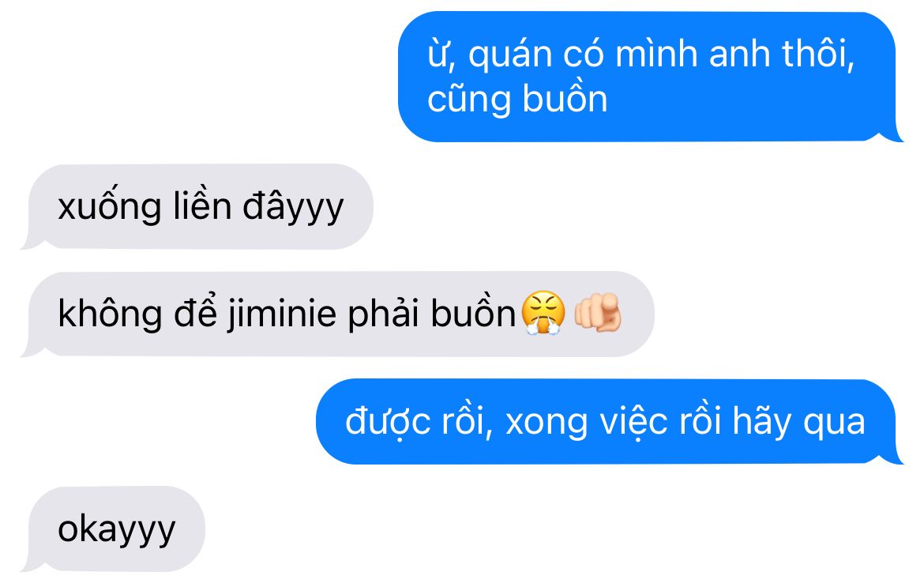Click the pointing finger emoji
The image size is (924, 587).
click(x=598, y=312)
